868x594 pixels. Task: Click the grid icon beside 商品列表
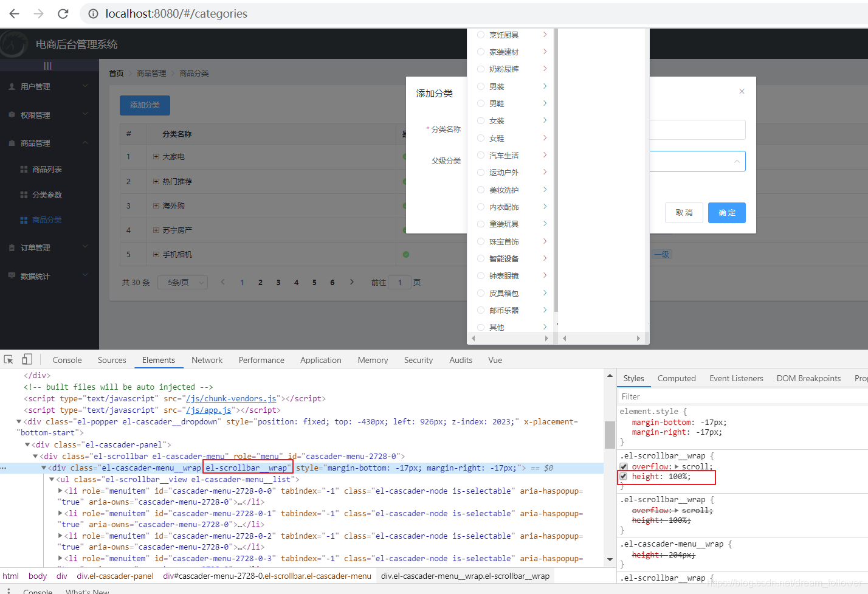pos(24,169)
